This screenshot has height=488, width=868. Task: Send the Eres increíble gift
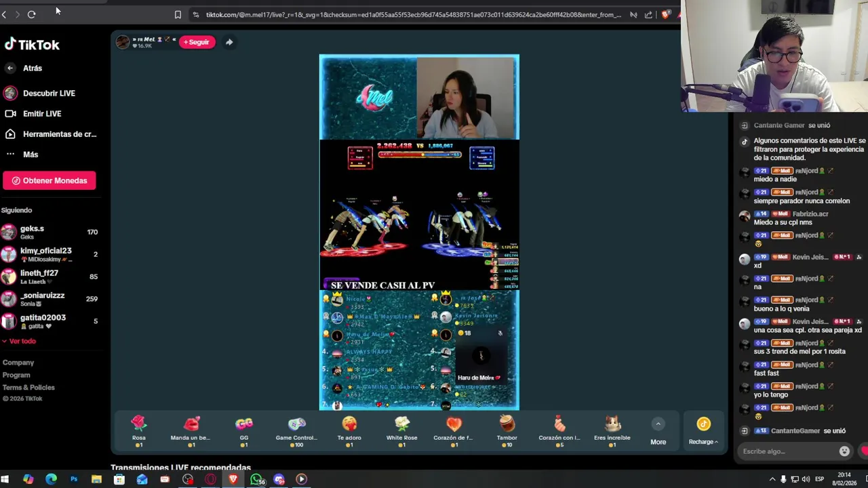(612, 430)
